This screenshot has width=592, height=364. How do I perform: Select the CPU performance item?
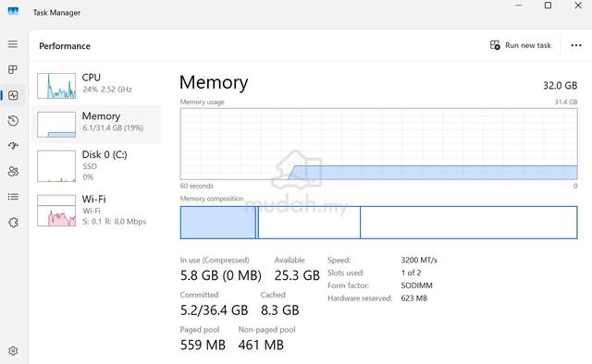click(96, 86)
